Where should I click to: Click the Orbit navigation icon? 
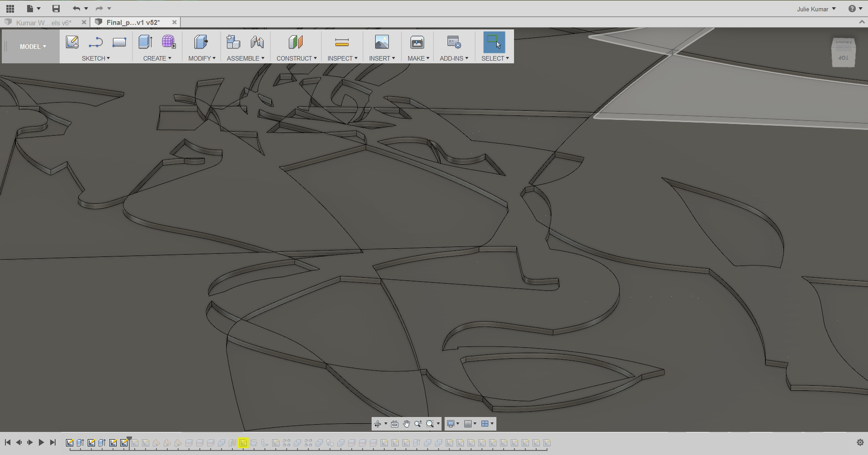click(x=377, y=424)
